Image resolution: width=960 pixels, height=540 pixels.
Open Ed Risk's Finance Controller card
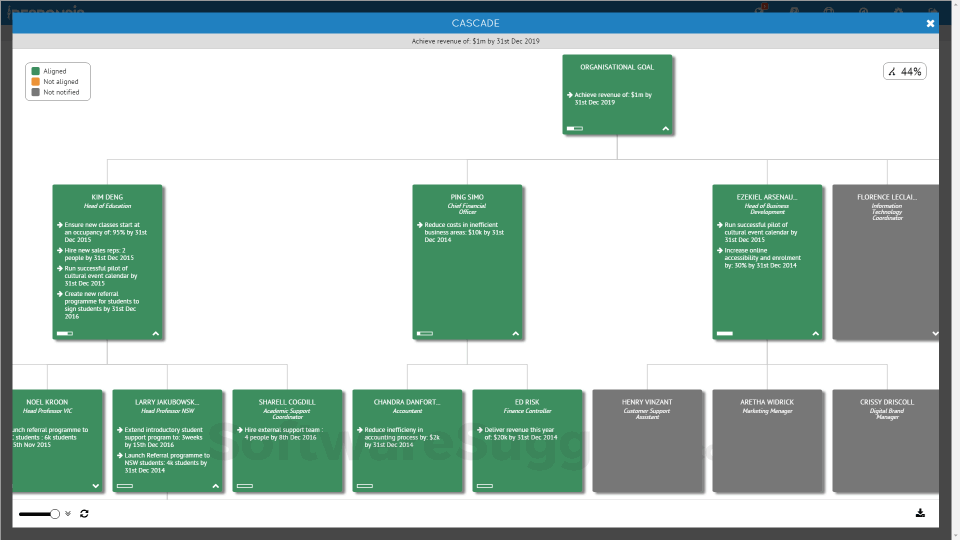(527, 440)
